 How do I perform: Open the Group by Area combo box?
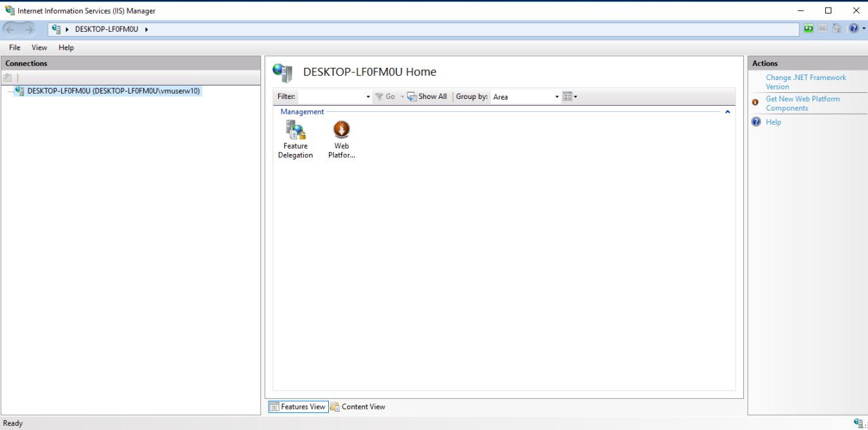coord(526,97)
